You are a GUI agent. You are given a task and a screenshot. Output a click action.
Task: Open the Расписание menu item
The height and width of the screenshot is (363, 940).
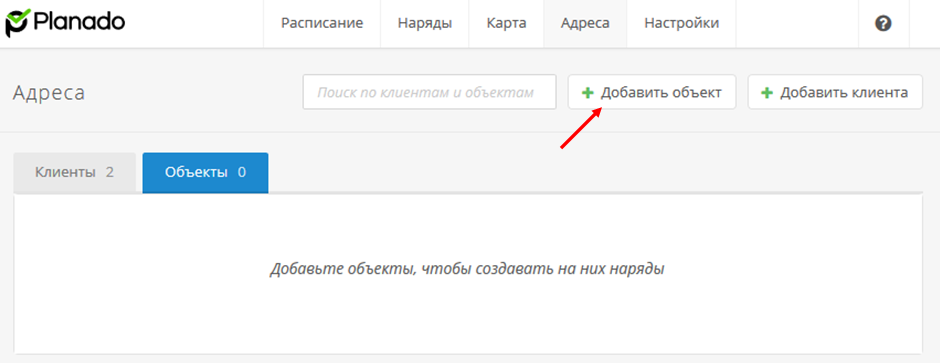coord(322,23)
